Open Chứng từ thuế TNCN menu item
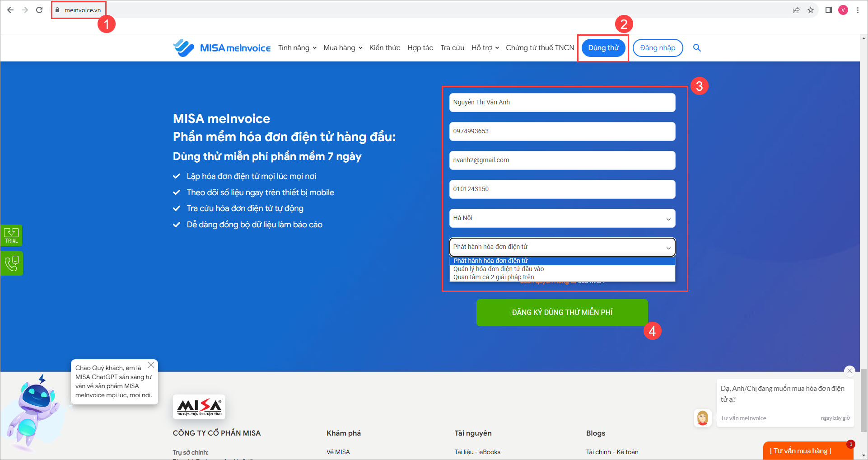 pos(540,48)
